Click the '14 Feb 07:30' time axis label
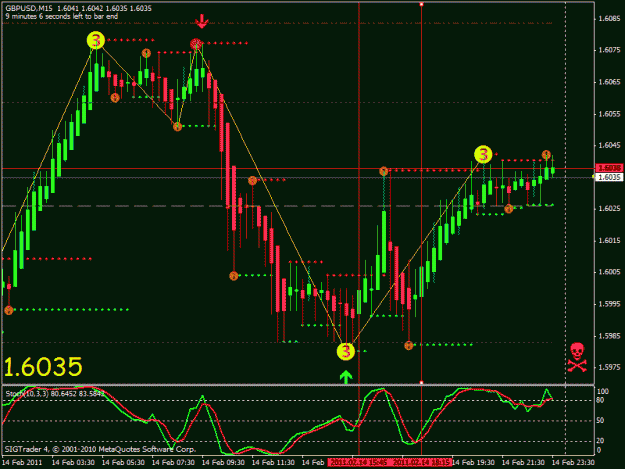The image size is (625, 469). coord(173,462)
